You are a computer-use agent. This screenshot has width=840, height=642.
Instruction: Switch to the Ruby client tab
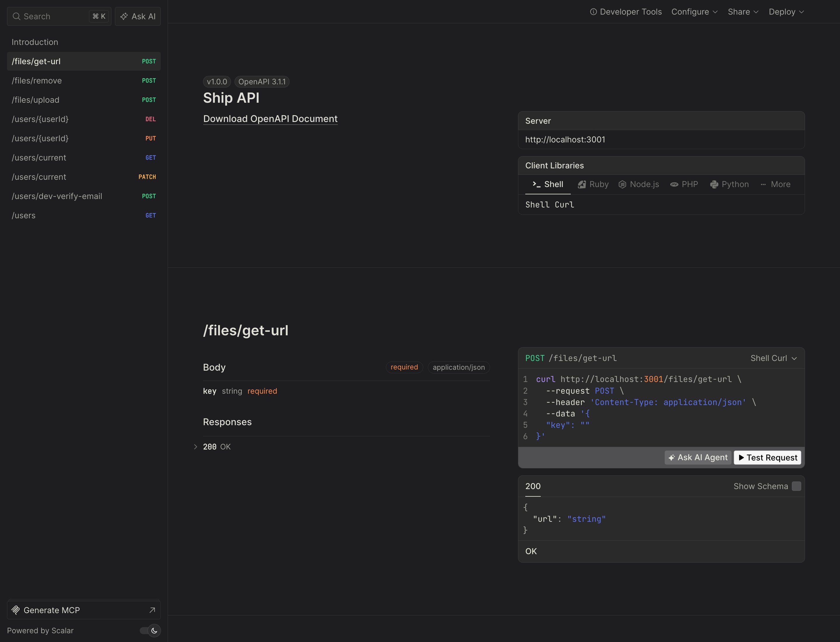593,184
